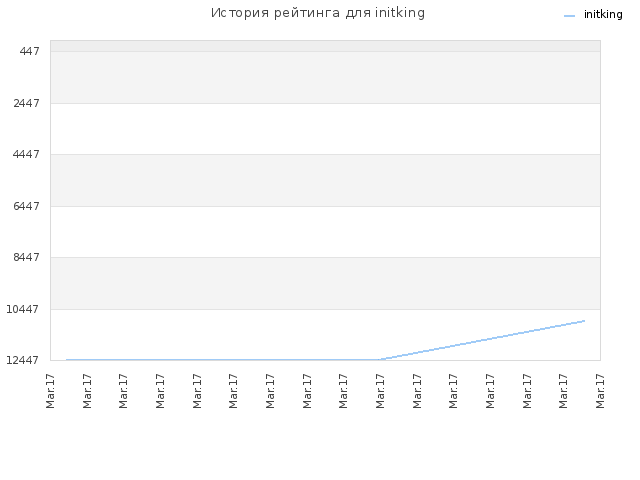Image resolution: width=640 pixels, height=480 pixels.
Task: Click the final endpoint of the rating line
Action: (584, 321)
